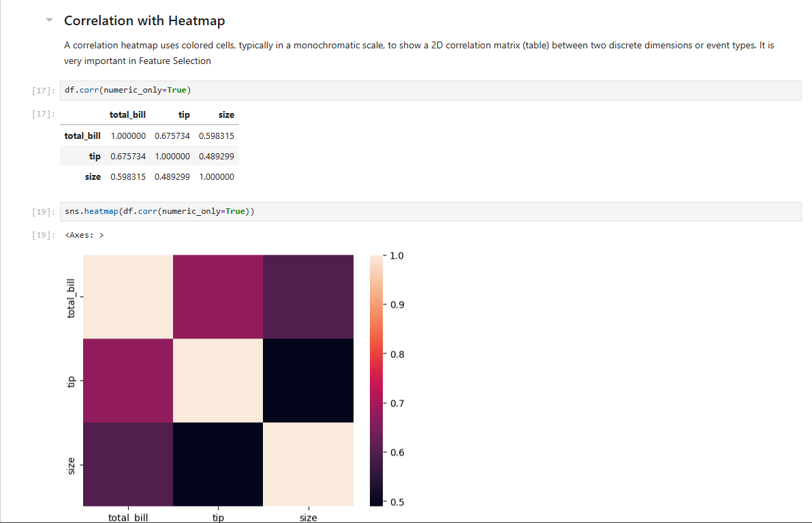Click the correlation heatmap description paragraph
Screen dimensions: 812x523
pyautogui.click(x=419, y=53)
